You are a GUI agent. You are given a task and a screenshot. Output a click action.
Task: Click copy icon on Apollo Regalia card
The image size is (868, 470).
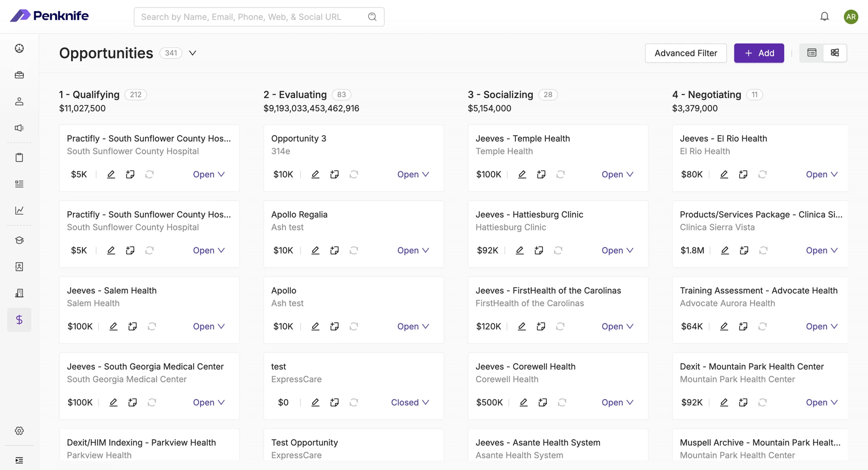pyautogui.click(x=334, y=250)
